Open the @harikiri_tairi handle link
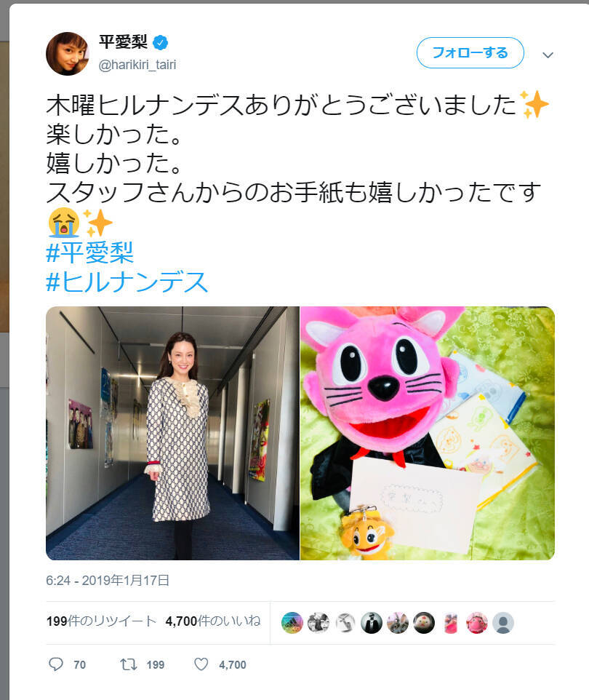The height and width of the screenshot is (700, 589). 137,65
